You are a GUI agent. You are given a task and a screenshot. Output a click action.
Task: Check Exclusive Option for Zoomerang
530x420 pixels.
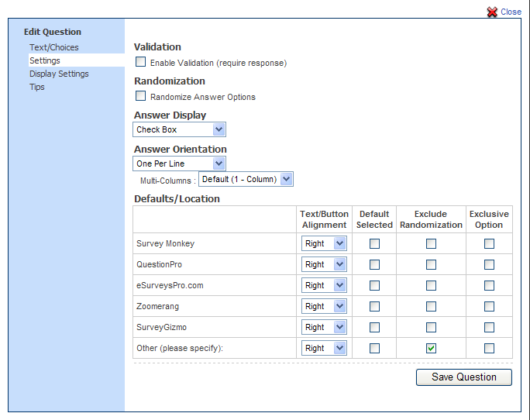click(x=489, y=306)
